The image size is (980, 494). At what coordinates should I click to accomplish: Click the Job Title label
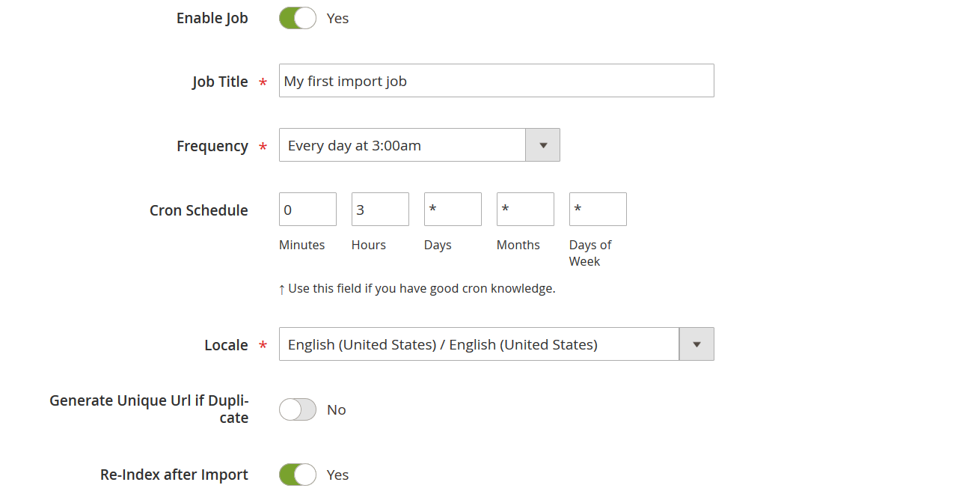click(x=220, y=82)
